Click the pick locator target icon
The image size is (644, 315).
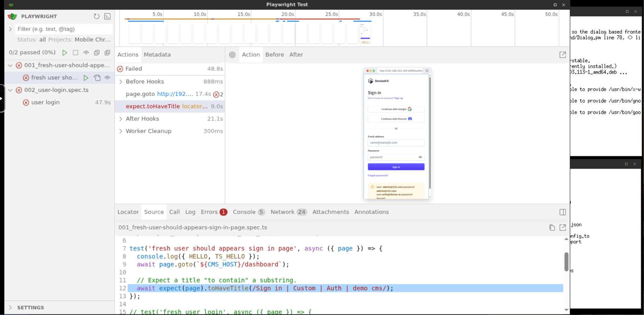232,55
